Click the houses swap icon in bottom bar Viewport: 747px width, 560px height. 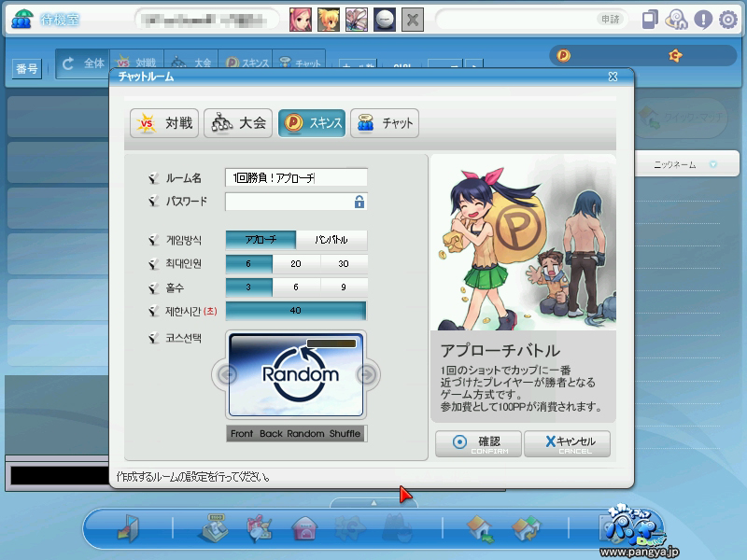[x=527, y=528]
